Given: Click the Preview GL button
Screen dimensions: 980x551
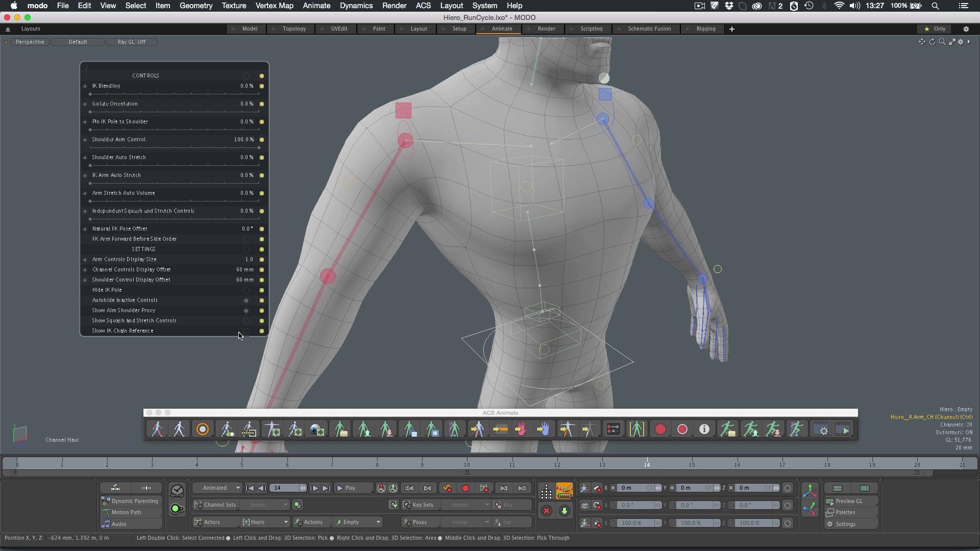Looking at the screenshot, I should point(851,502).
